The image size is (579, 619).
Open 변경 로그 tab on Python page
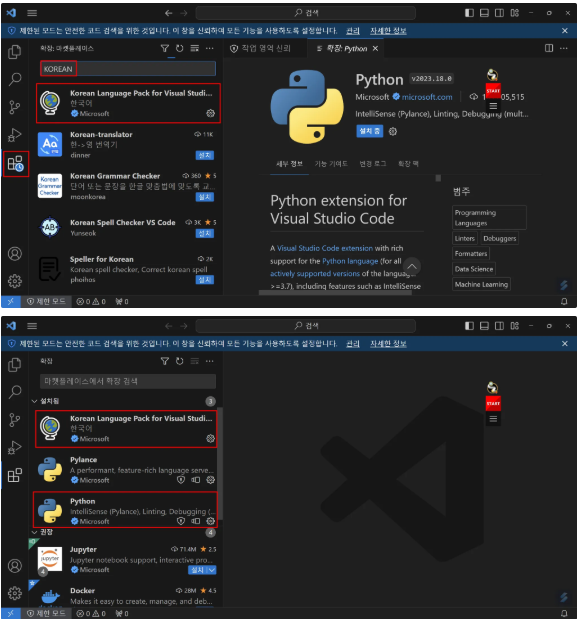click(x=373, y=163)
